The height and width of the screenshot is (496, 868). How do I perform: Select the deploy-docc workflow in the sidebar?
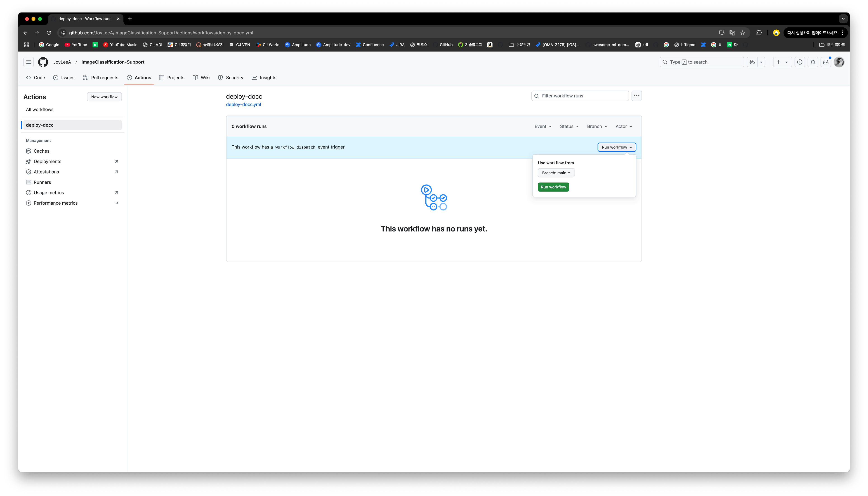[x=40, y=125]
